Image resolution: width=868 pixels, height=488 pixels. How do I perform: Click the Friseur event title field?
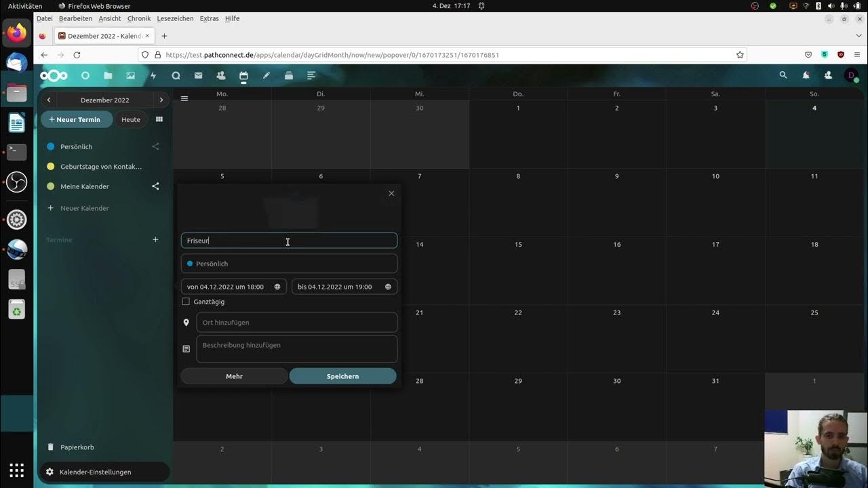pos(289,241)
